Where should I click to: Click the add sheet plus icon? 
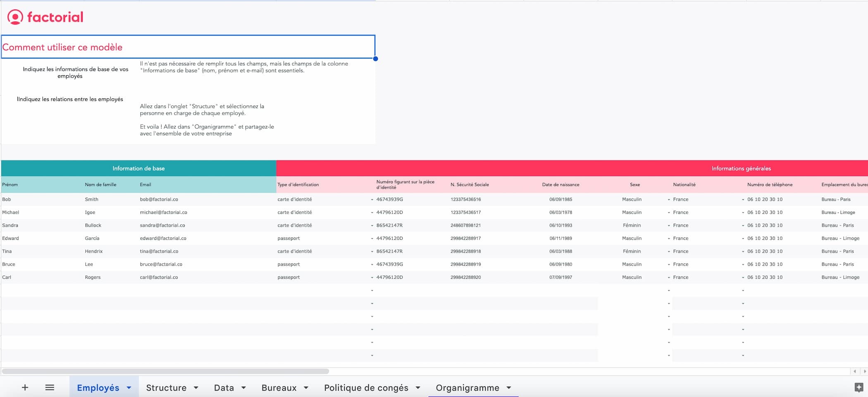click(25, 387)
